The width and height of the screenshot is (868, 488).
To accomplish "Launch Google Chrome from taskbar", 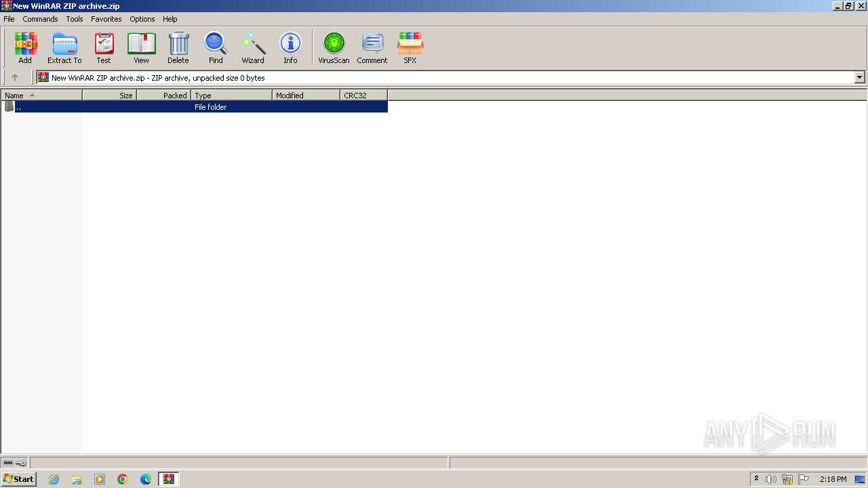I will pyautogui.click(x=123, y=479).
